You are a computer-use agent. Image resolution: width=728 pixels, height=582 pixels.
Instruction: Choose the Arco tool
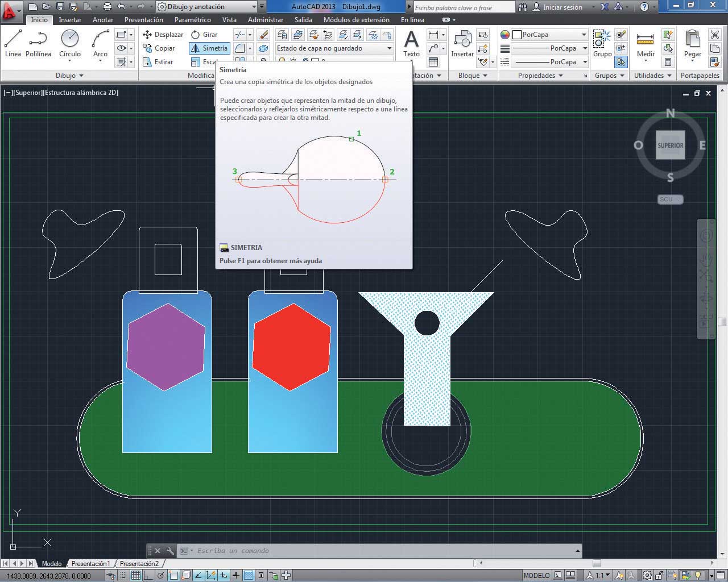[x=100, y=44]
